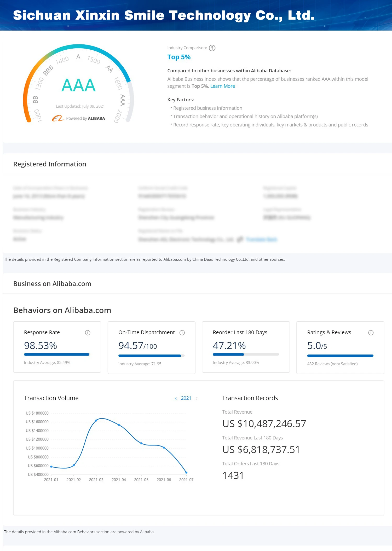Click the Alibaba logo under the gauge

point(57,118)
